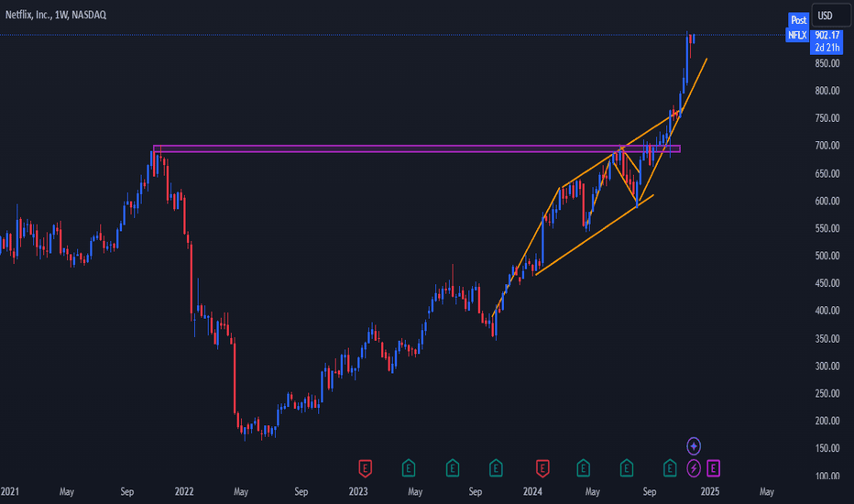Viewport: 854px width, 504px height.
Task: Click the Post market session label
Action: (x=798, y=20)
